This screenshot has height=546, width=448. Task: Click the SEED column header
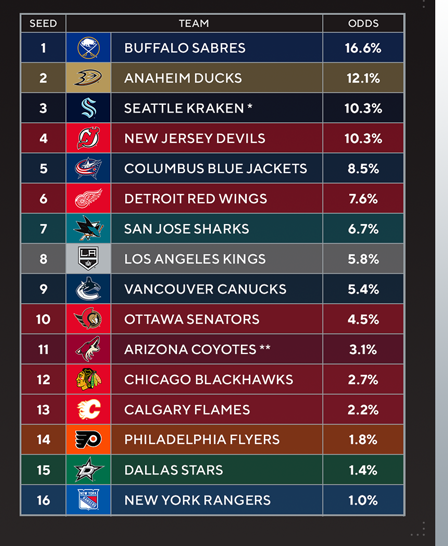point(43,23)
